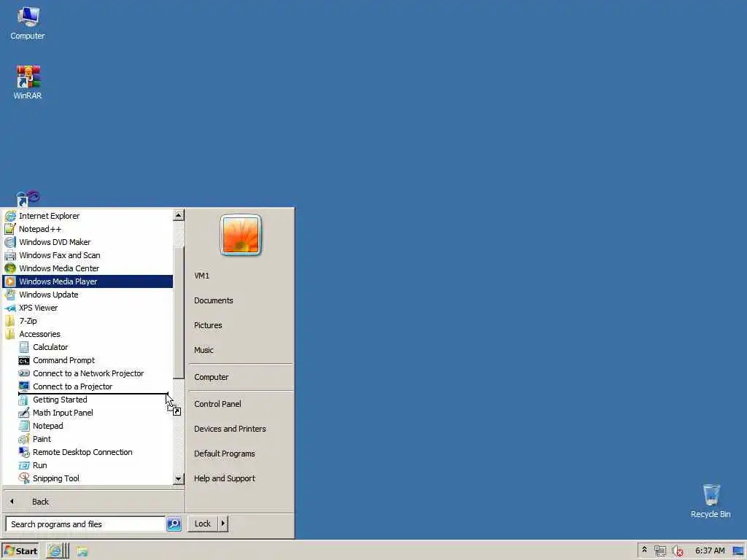Click the Internet Explorer taskbar icon
The width and height of the screenshot is (747, 560).
55,551
